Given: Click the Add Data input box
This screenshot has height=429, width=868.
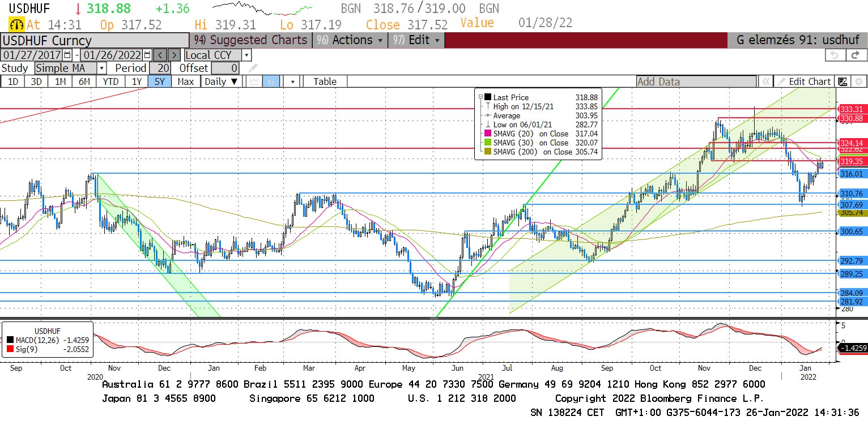Looking at the screenshot, I should pyautogui.click(x=696, y=81).
